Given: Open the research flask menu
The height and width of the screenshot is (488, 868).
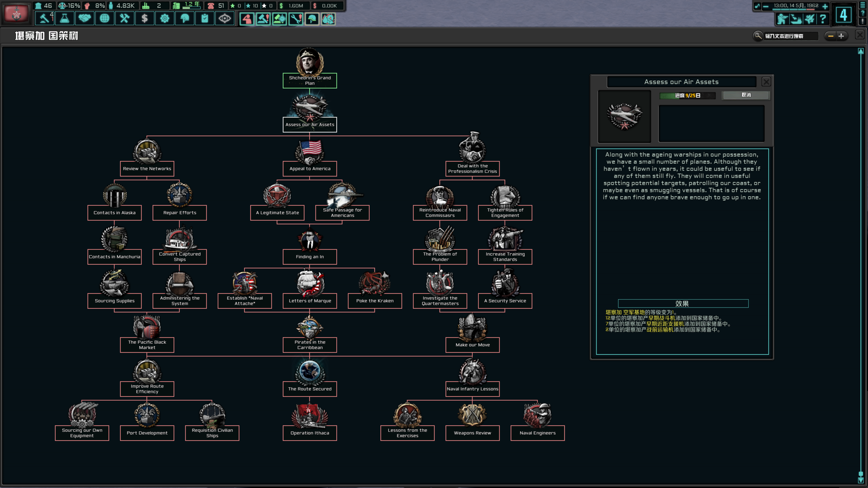Looking at the screenshot, I should (64, 18).
